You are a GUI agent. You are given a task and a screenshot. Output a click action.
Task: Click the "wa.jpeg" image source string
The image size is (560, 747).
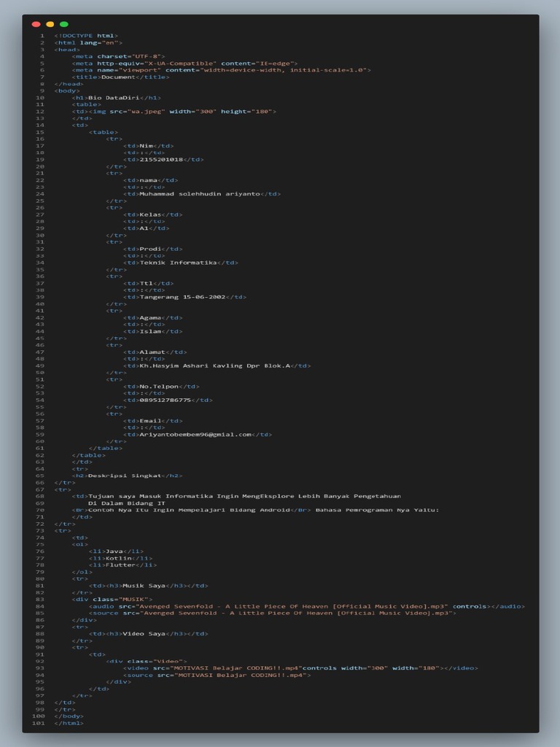coord(146,112)
